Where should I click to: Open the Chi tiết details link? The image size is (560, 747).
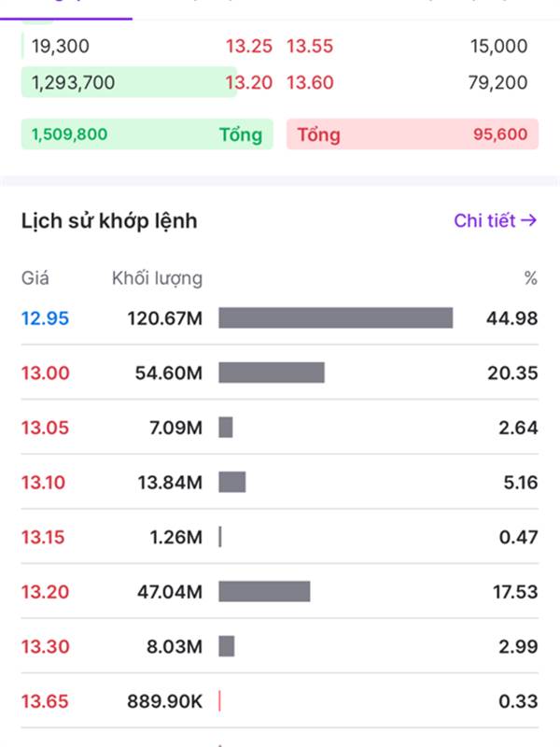(495, 220)
